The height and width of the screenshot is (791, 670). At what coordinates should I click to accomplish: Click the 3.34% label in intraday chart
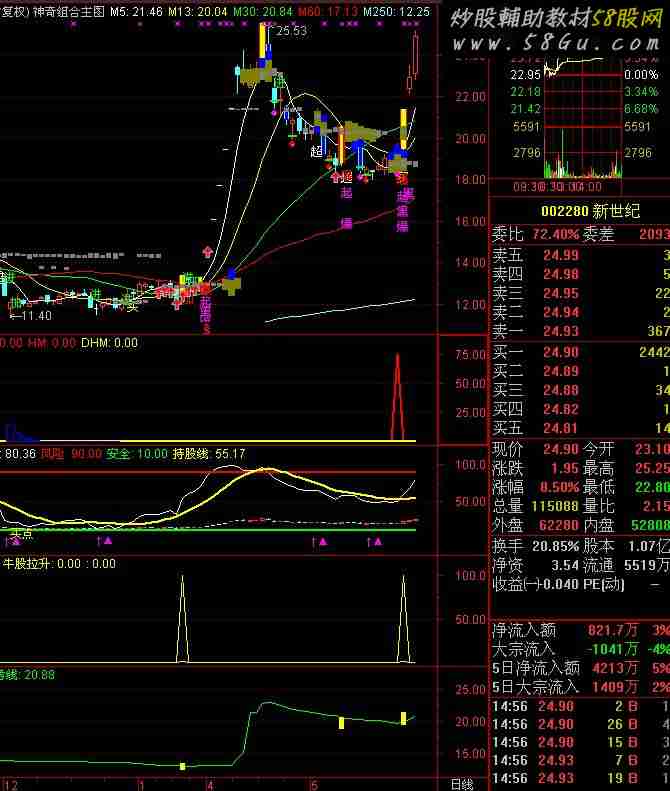(641, 92)
